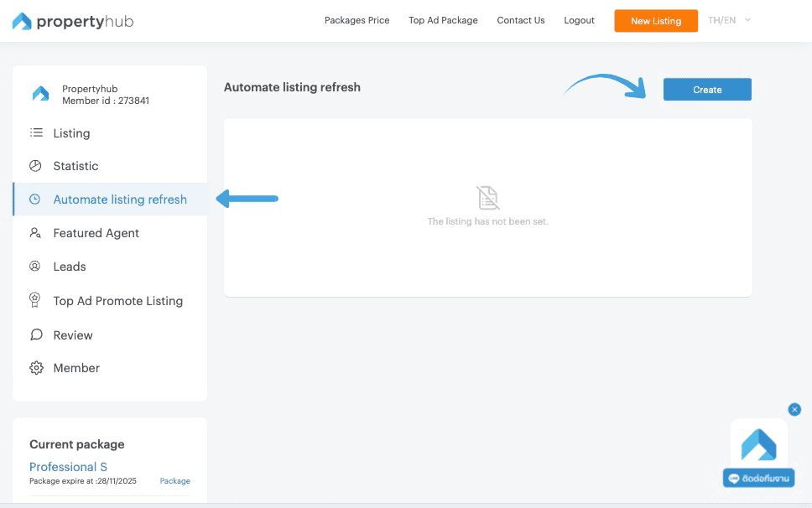This screenshot has width=812, height=508.
Task: Expand the TH/EN language dropdown
Action: (x=728, y=21)
